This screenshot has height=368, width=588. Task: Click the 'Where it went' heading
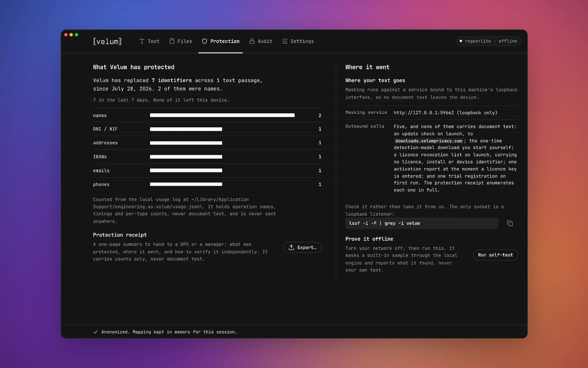tap(367, 67)
